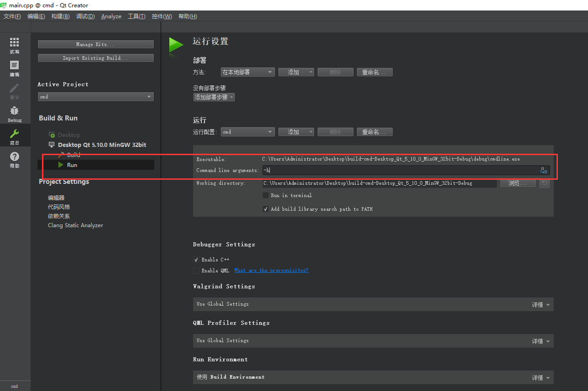Open the Welcome (欢迎) mode in sidebar
Image resolution: width=588 pixels, height=391 pixels.
click(x=14, y=44)
